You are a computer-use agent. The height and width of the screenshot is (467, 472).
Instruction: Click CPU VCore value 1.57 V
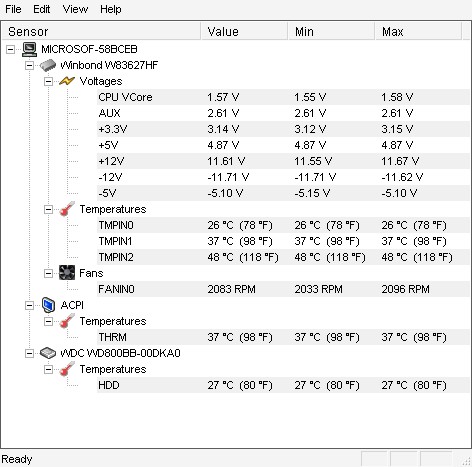tap(223, 97)
